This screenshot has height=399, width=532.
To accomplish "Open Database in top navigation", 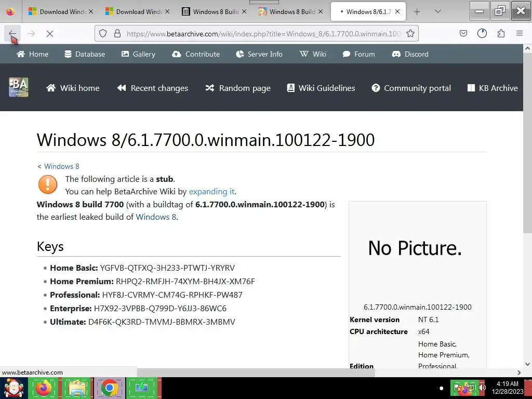I will pyautogui.click(x=85, y=54).
